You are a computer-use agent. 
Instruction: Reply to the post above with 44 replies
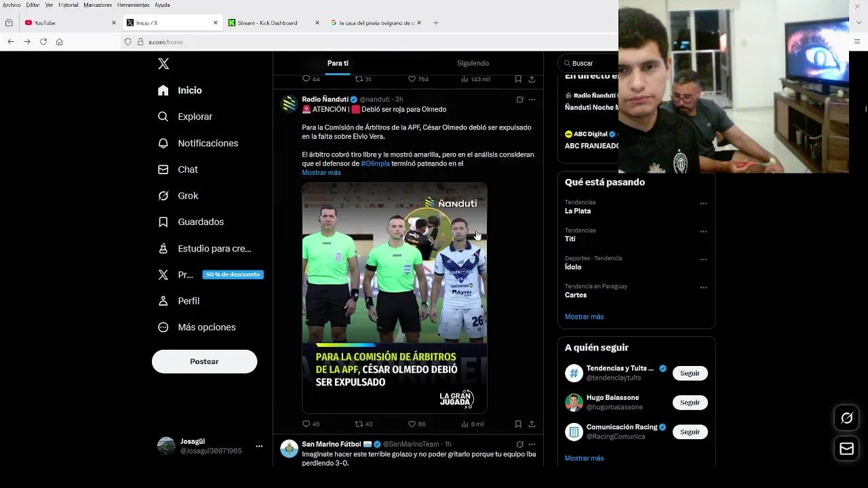pos(311,79)
